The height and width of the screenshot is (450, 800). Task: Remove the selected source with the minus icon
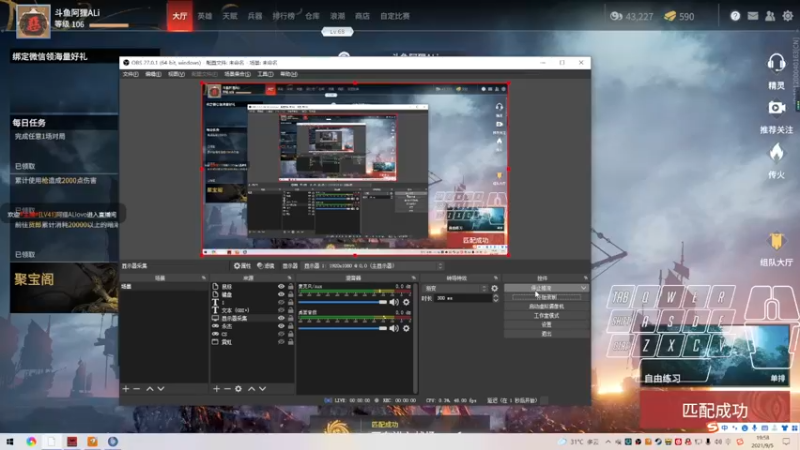(227, 389)
